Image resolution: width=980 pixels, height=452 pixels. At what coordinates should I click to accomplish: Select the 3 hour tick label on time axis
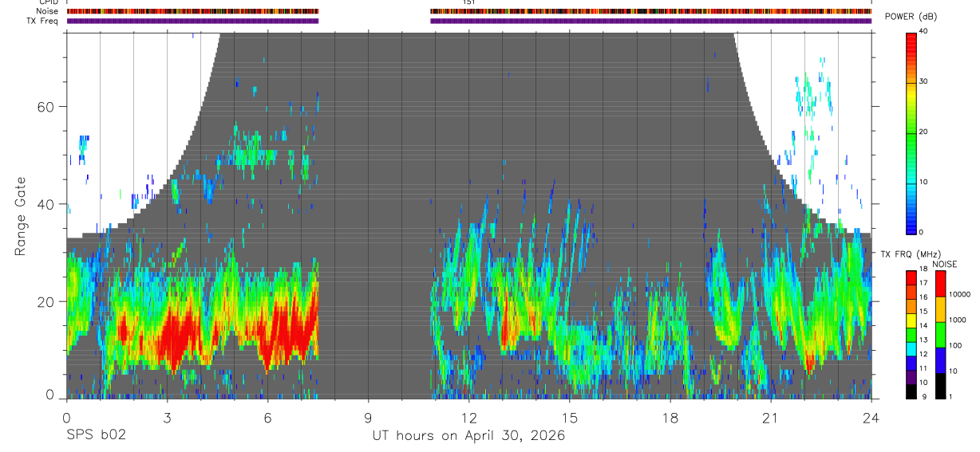coord(167,418)
